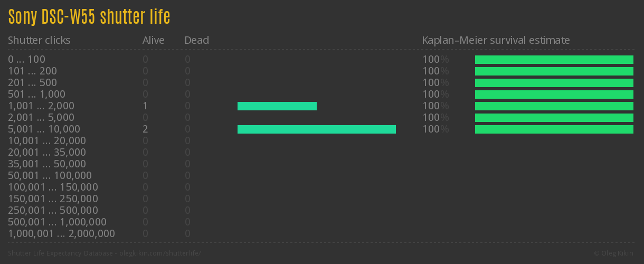This screenshot has width=644, height=264.
Task: Click the © Oleg Kikin credit
Action: tap(613, 253)
